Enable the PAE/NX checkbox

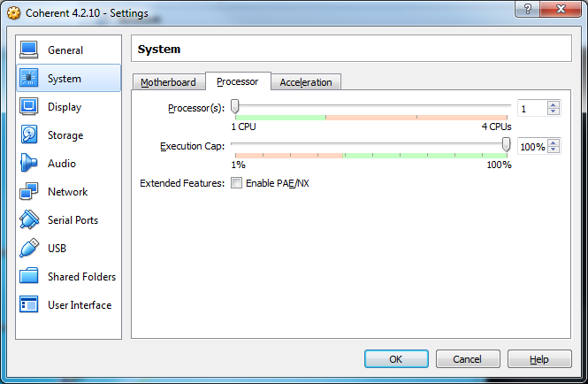click(x=236, y=183)
